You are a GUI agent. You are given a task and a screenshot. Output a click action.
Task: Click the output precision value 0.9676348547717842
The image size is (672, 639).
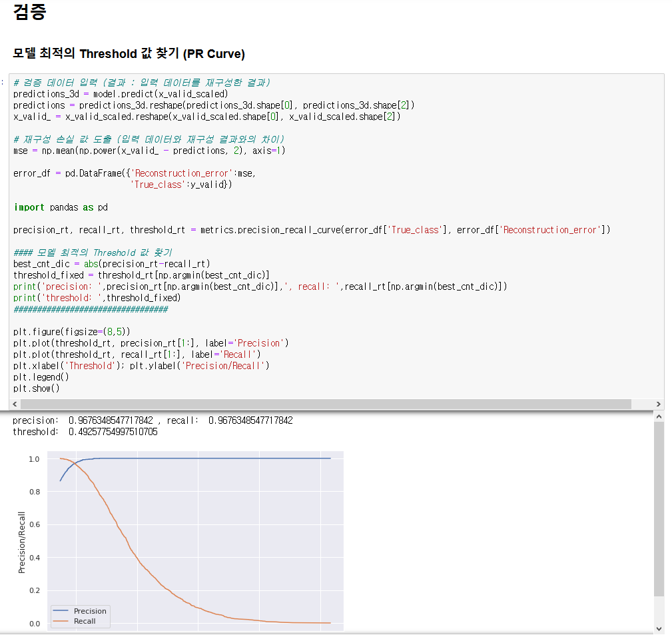111,420
